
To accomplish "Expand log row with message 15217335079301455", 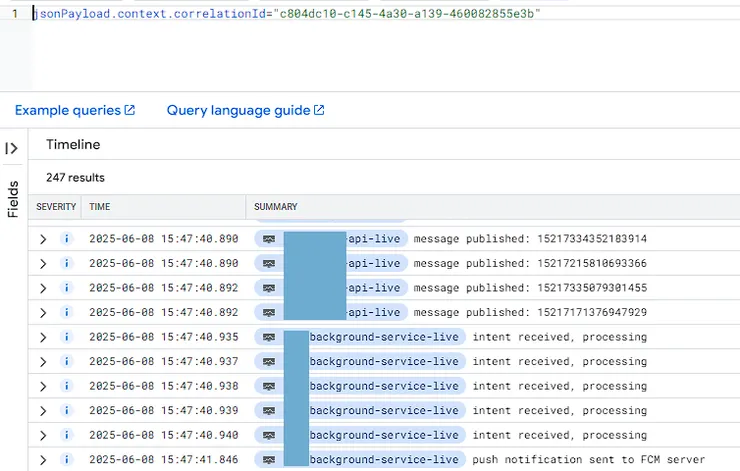I will point(43,288).
